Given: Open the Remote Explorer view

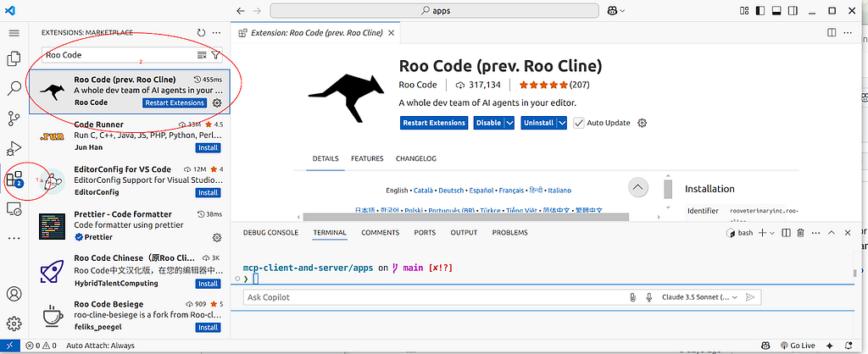Looking at the screenshot, I should [x=14, y=208].
